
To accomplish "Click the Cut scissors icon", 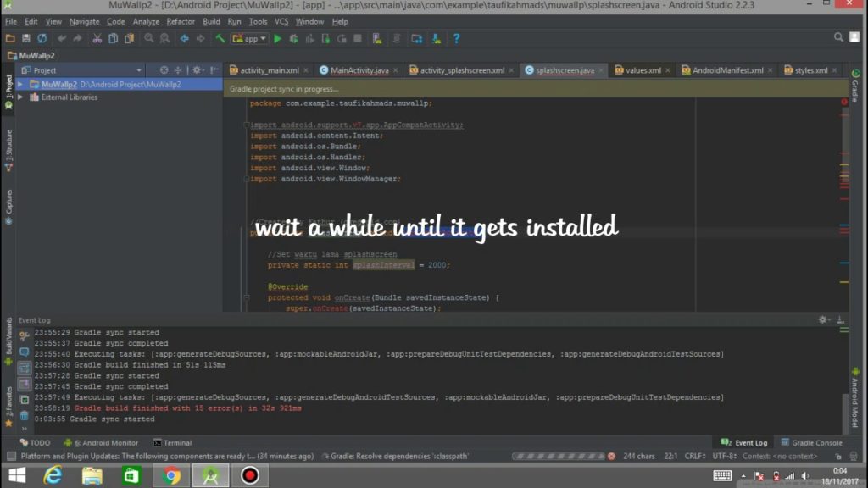I will coord(97,38).
